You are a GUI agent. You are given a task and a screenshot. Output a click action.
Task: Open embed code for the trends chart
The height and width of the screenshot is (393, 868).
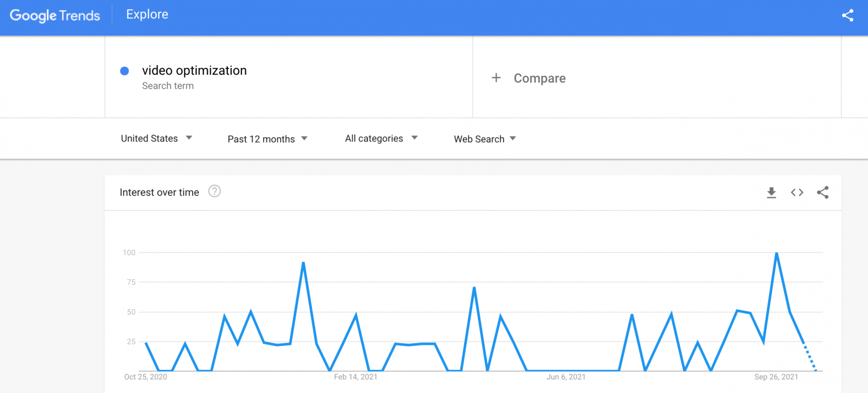pos(797,192)
